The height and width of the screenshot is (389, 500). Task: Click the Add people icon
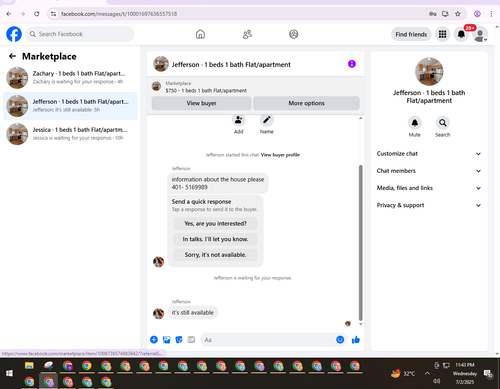(x=238, y=120)
